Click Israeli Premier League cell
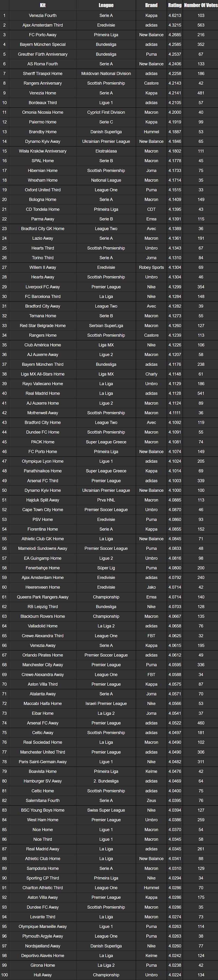 (x=106, y=704)
